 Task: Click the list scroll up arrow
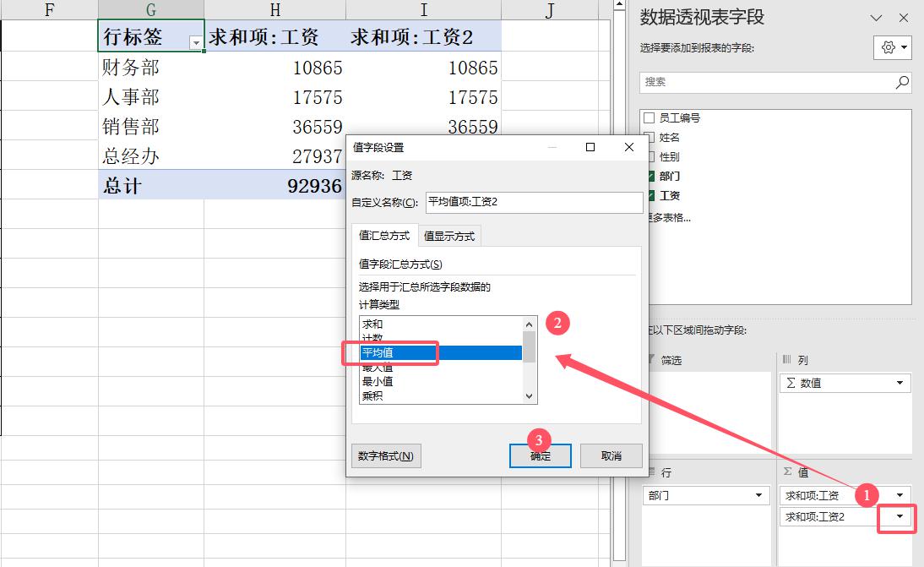pyautogui.click(x=529, y=324)
